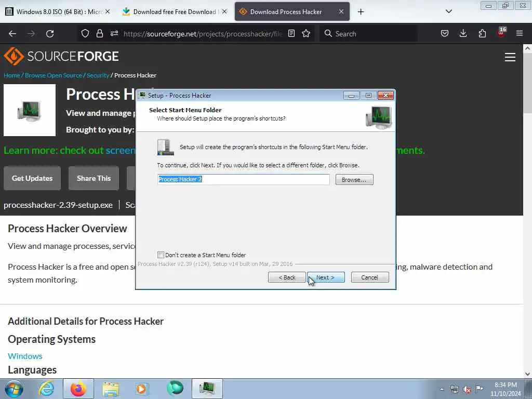Open the network tray icon
Screen dimensions: 532x399
(x=454, y=389)
